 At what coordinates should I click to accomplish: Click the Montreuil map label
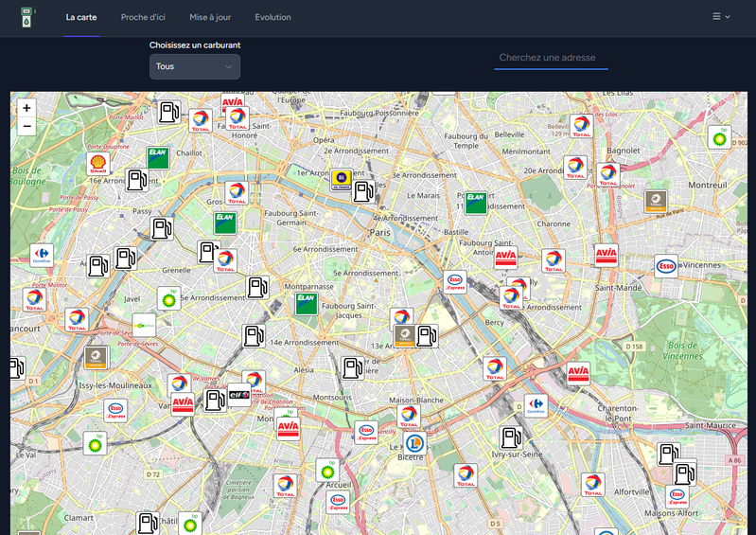pos(708,186)
